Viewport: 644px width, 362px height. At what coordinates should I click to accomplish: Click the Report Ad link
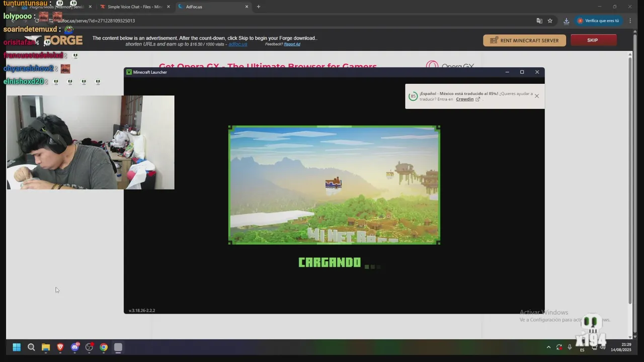tap(292, 44)
